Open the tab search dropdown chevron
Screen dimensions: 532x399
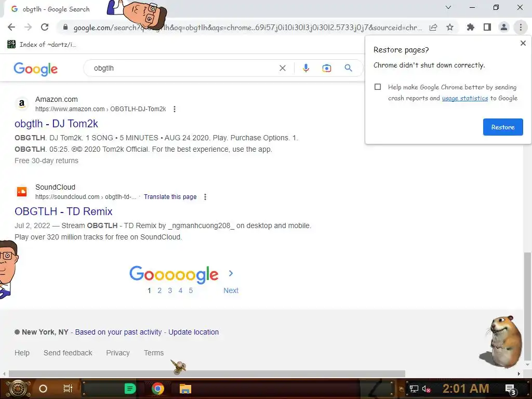click(x=448, y=7)
